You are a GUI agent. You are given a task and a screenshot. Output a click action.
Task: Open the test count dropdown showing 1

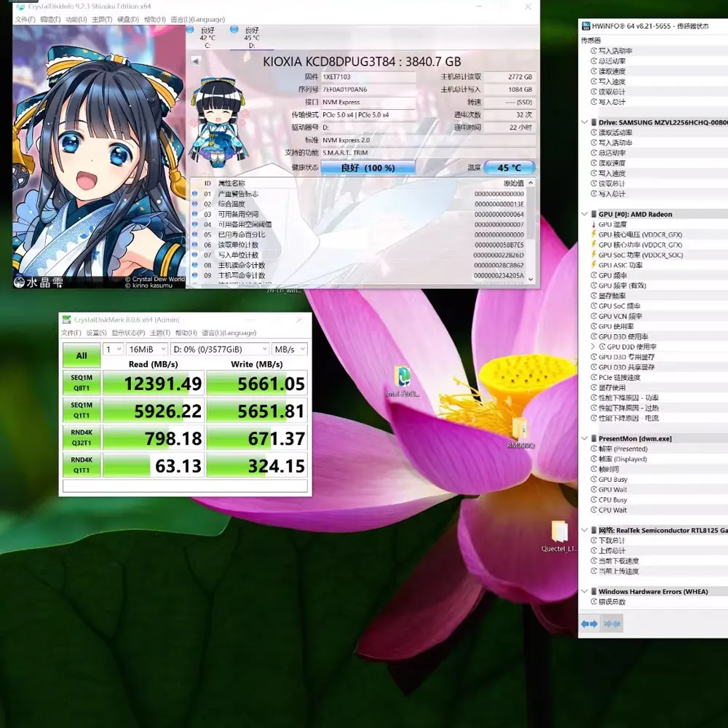(113, 349)
